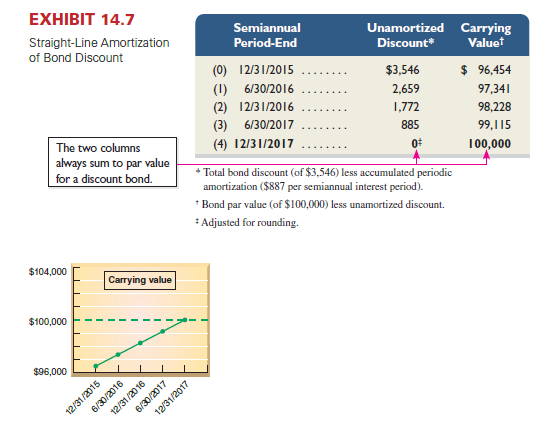This screenshot has width=541, height=433.
Task: Select the 12/31/2015 table row date
Action: coord(266,70)
